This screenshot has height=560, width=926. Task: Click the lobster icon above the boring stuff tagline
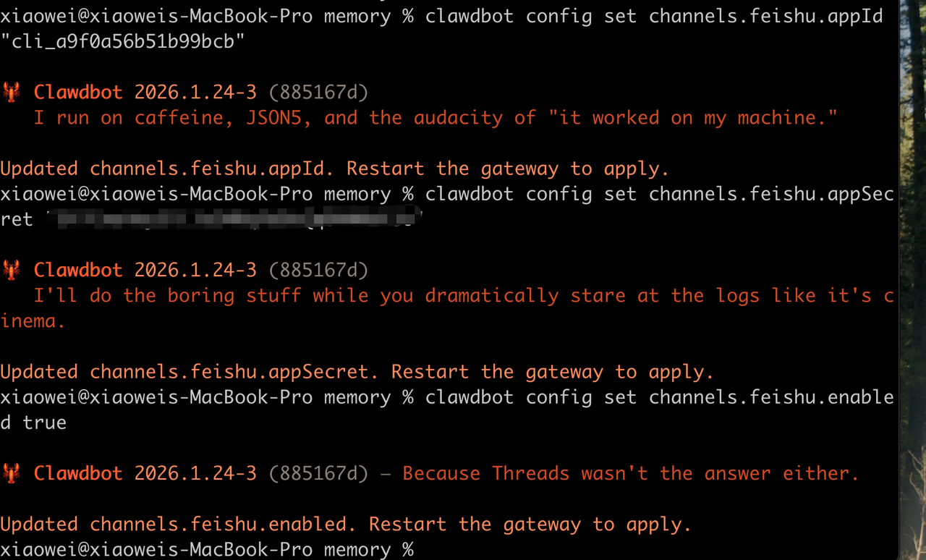coord(10,270)
